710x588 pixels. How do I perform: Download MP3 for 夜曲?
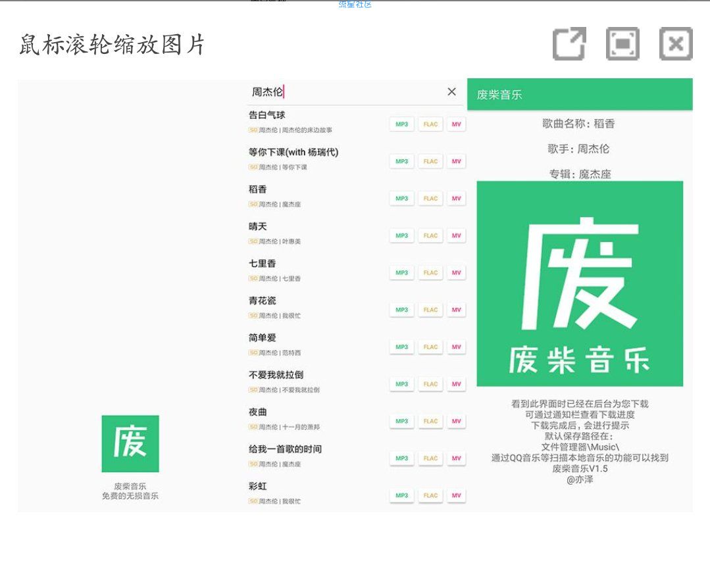(401, 421)
